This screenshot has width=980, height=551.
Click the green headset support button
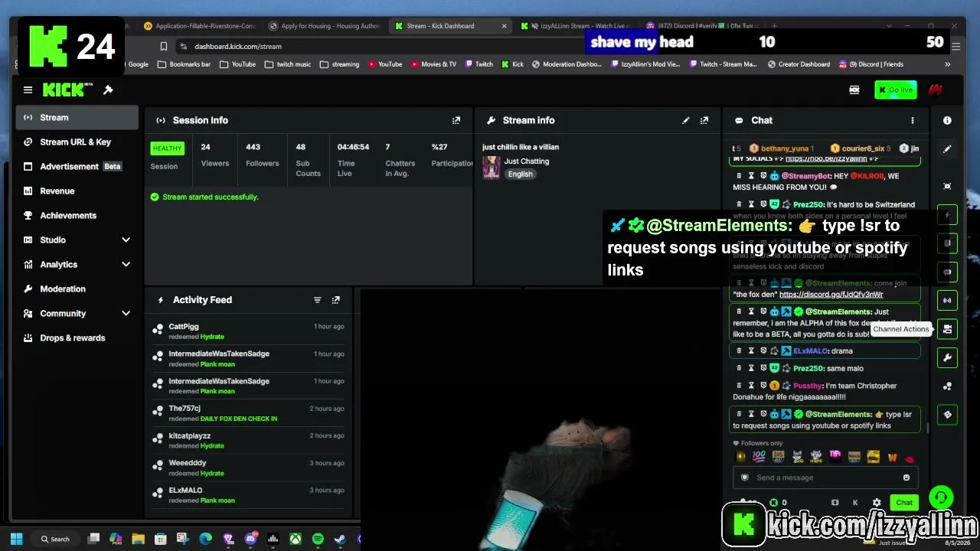(x=941, y=498)
